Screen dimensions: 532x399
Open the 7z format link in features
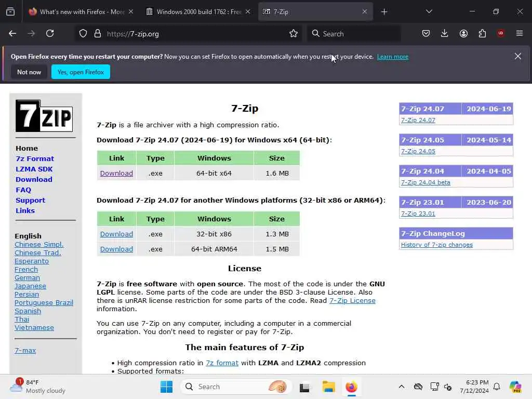pos(222,363)
